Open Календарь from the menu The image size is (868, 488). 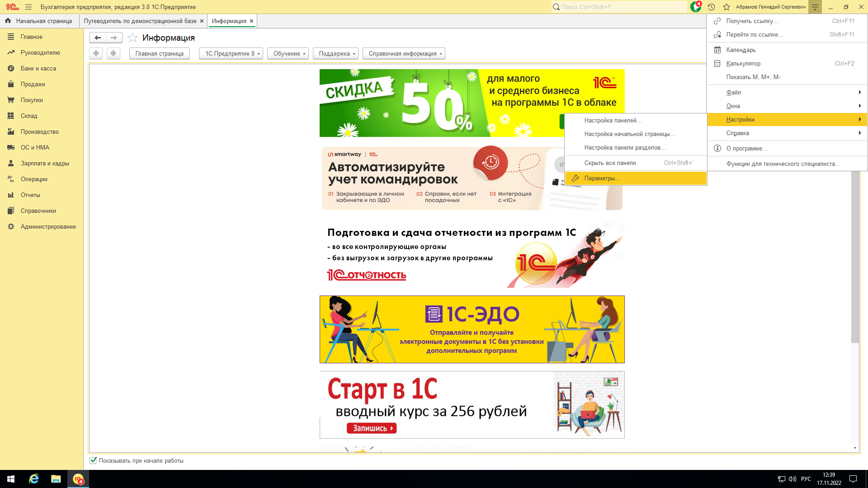pyautogui.click(x=787, y=50)
